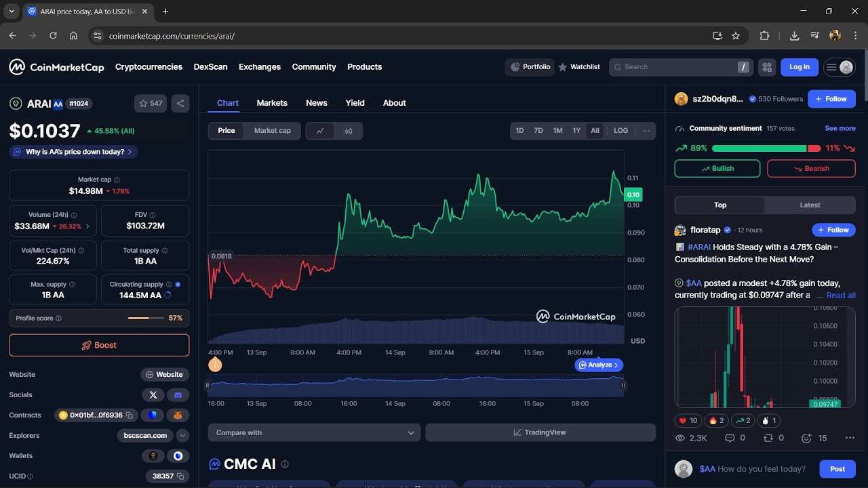Image resolution: width=868 pixels, height=488 pixels.
Task: Expand Why is AA's price down today
Action: point(73,152)
